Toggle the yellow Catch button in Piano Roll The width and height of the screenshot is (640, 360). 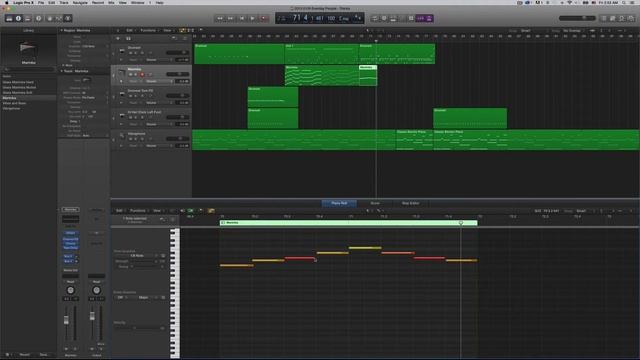pos(211,211)
